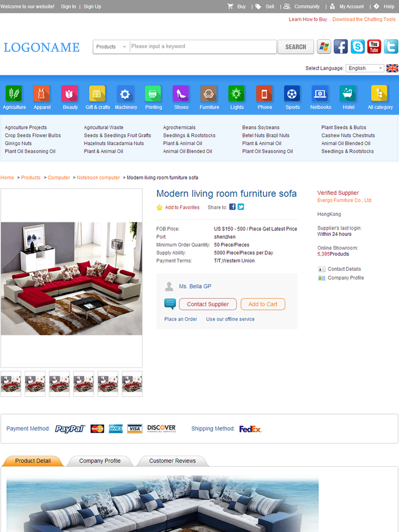Focus the keyword search input field

(203, 47)
